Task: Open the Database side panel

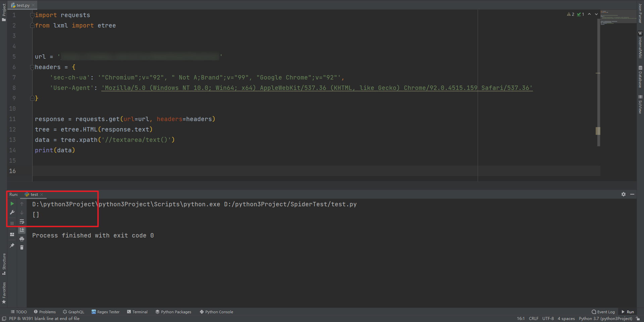Action: 640,77
